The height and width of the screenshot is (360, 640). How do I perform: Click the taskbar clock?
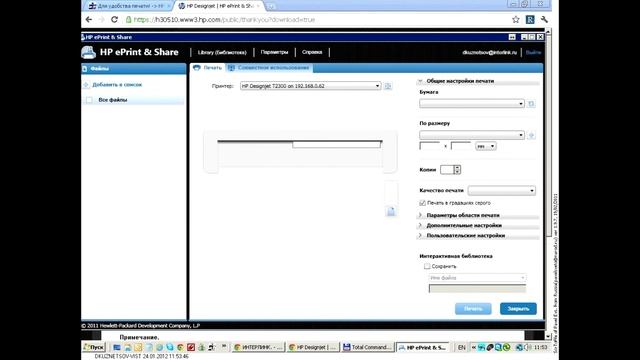click(x=540, y=347)
